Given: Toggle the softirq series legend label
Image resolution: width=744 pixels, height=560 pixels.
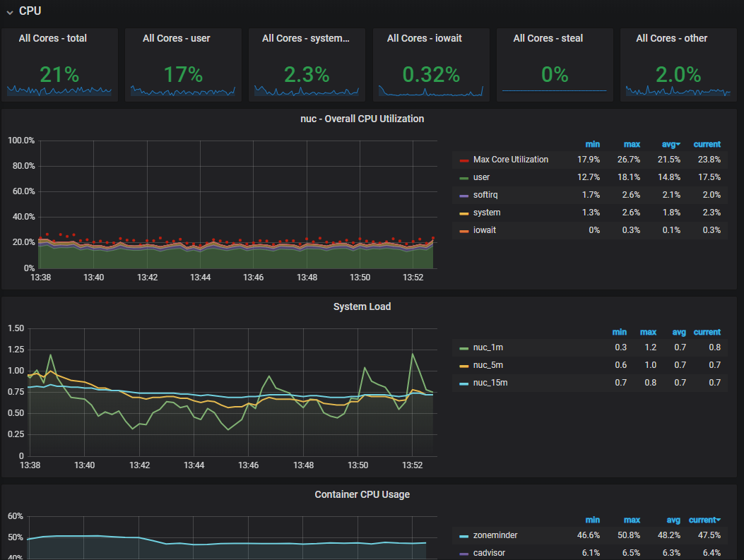Looking at the screenshot, I should point(485,194).
